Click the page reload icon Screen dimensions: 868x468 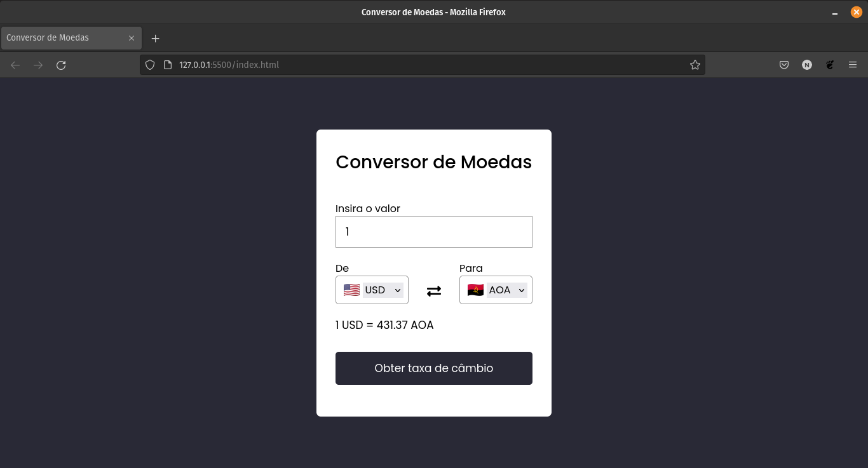[x=61, y=64]
